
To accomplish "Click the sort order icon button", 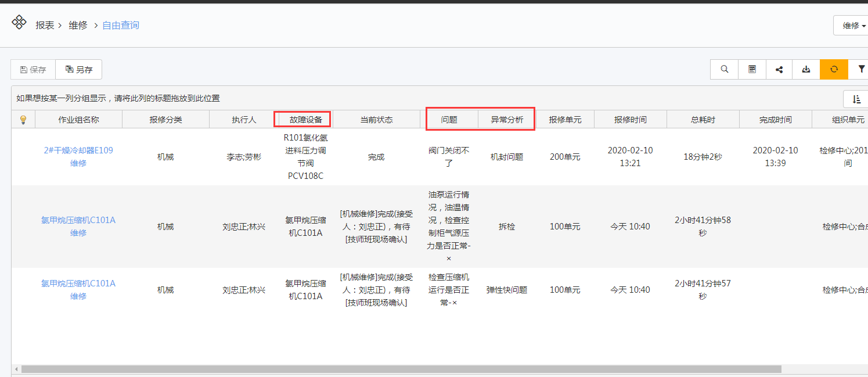I will (x=856, y=99).
